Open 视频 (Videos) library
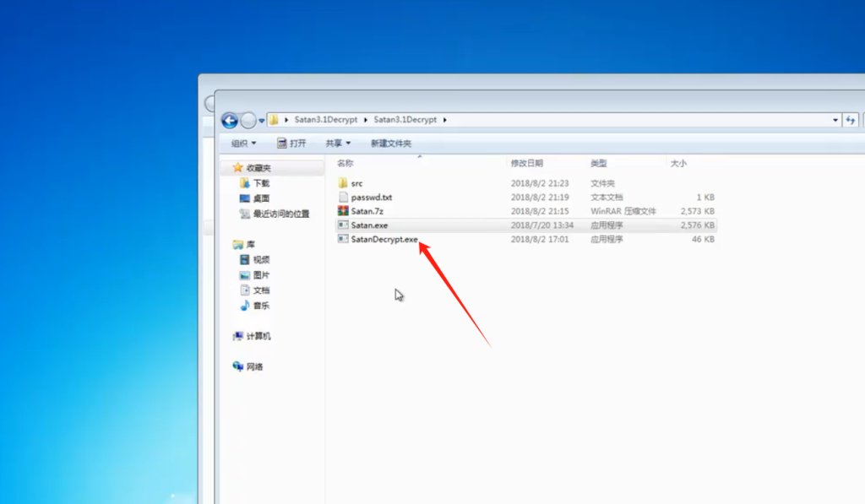The image size is (865, 504). [261, 260]
